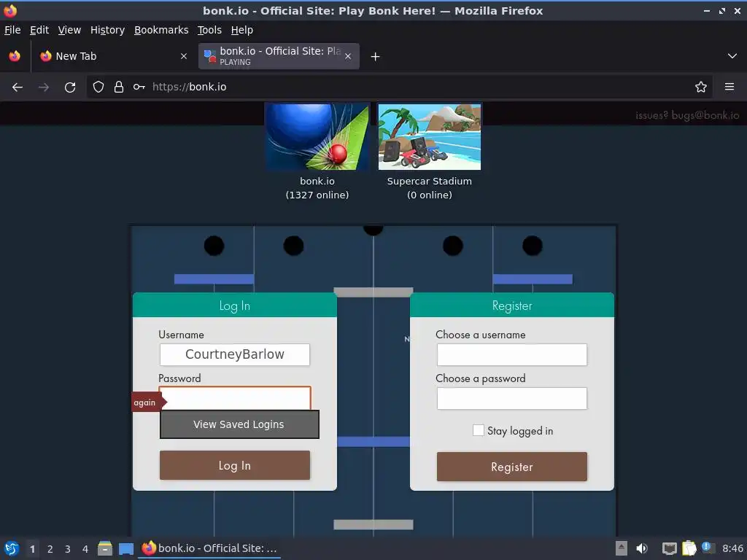Open the Supercar Stadium thumbnail
747x560 pixels.
[430, 136]
